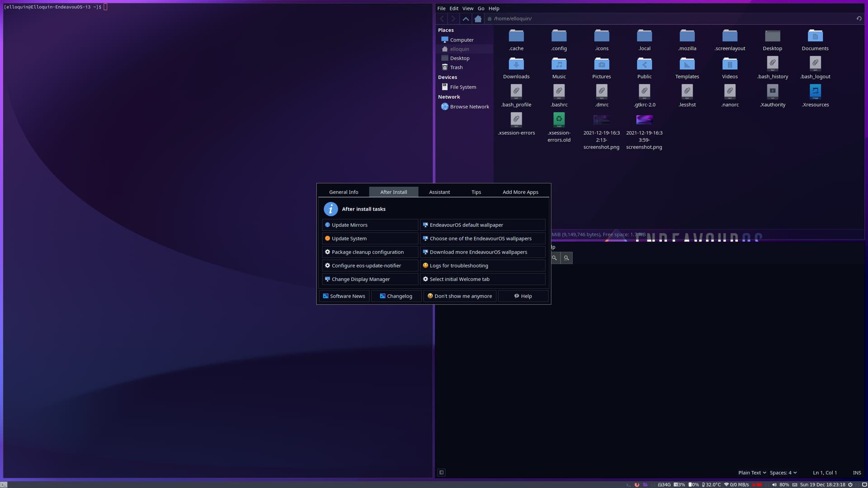Open the Desktop folder icon in file grid
This screenshot has height=488, width=868.
click(x=772, y=40)
